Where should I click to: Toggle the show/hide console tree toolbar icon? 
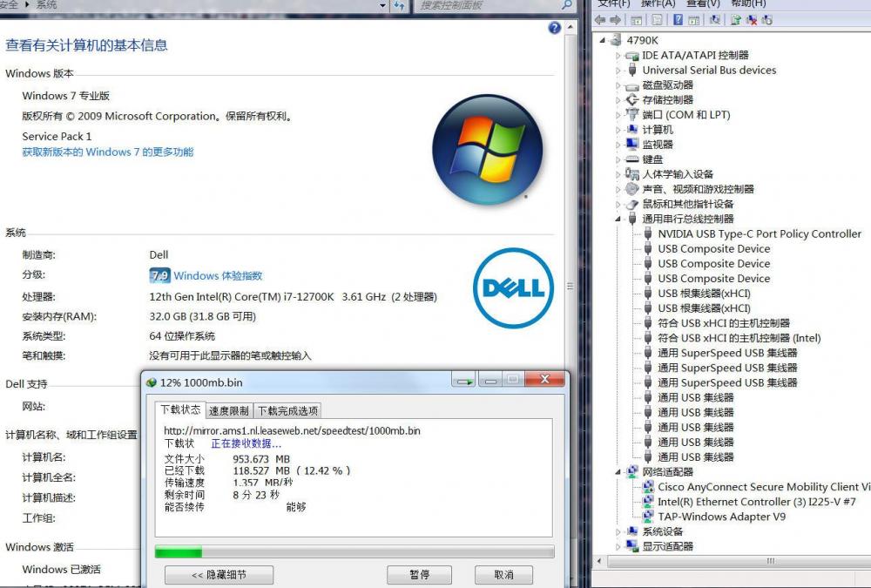click(x=636, y=20)
